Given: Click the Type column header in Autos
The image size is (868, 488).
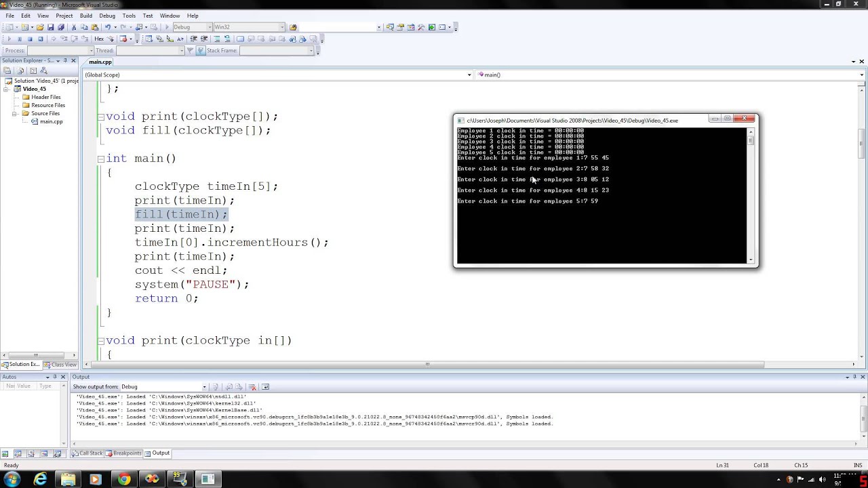Looking at the screenshot, I should click(45, 386).
